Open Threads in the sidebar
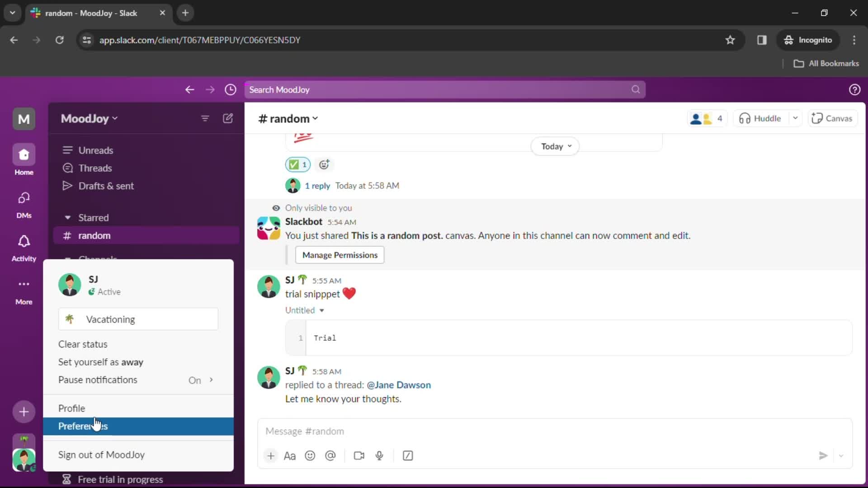868x488 pixels. point(146,168)
